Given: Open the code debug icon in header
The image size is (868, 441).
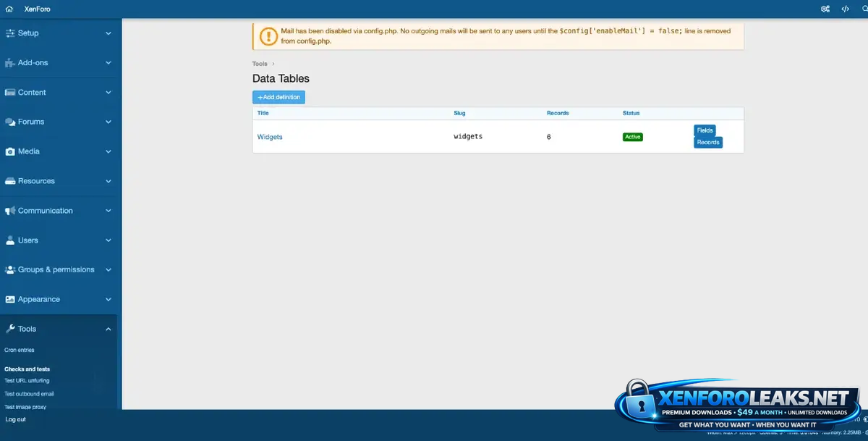Looking at the screenshot, I should coord(845,9).
